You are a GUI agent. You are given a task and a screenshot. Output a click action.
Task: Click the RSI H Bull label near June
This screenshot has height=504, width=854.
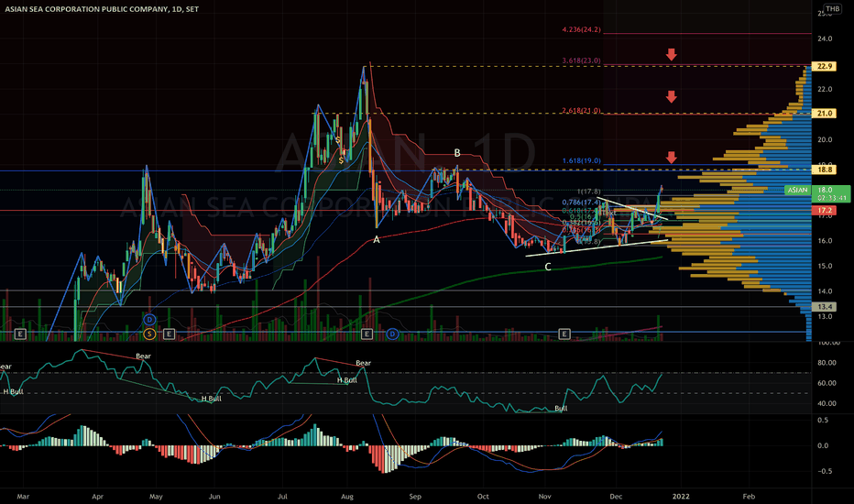tap(212, 399)
